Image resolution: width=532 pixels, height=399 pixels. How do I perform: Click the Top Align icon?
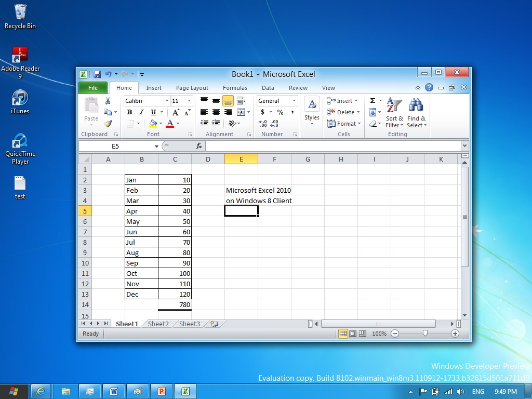click(x=204, y=100)
